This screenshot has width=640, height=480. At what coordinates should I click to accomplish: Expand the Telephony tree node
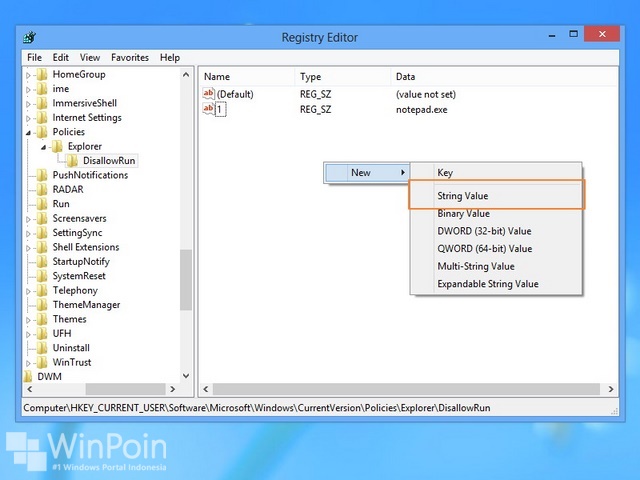coord(28,291)
